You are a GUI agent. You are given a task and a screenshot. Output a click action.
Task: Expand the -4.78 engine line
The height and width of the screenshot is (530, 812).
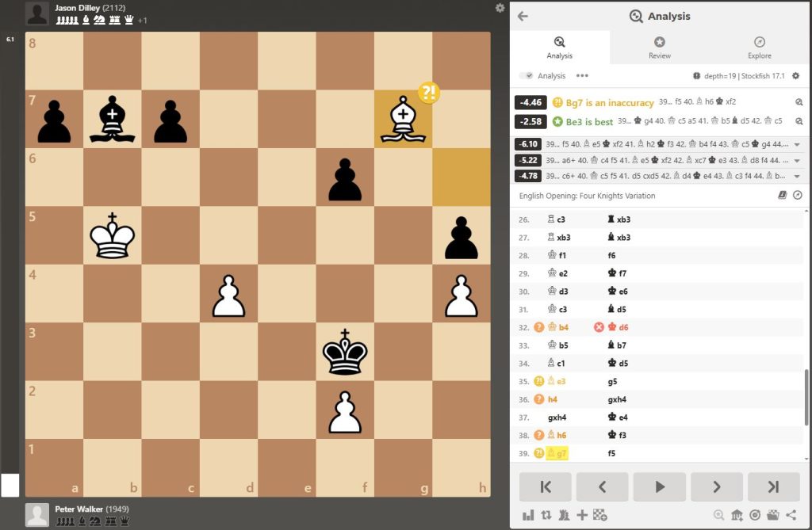(x=797, y=176)
